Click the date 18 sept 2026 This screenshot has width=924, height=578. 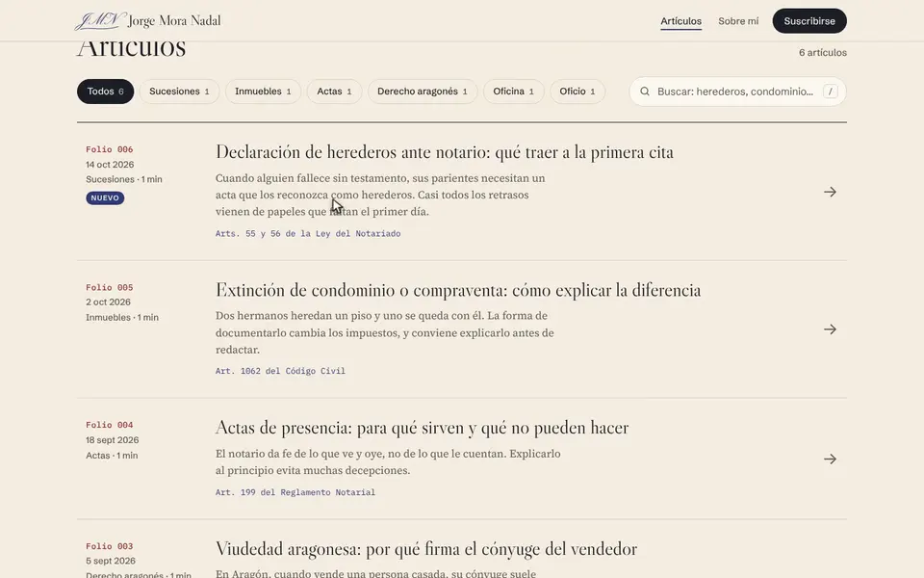click(x=112, y=440)
